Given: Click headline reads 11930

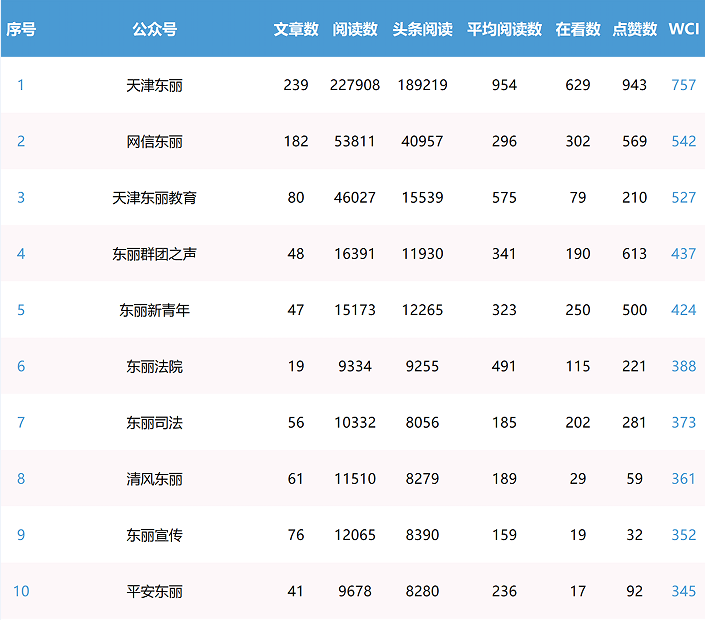Looking at the screenshot, I should [422, 254].
